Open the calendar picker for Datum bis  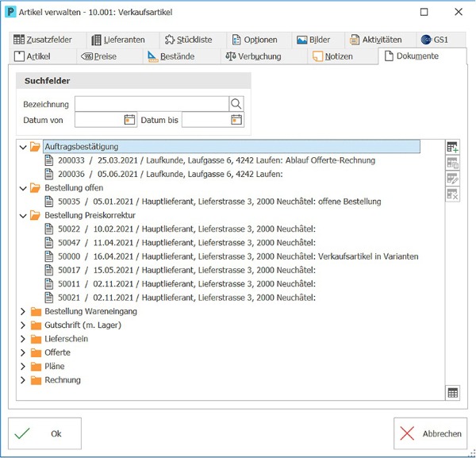point(236,120)
